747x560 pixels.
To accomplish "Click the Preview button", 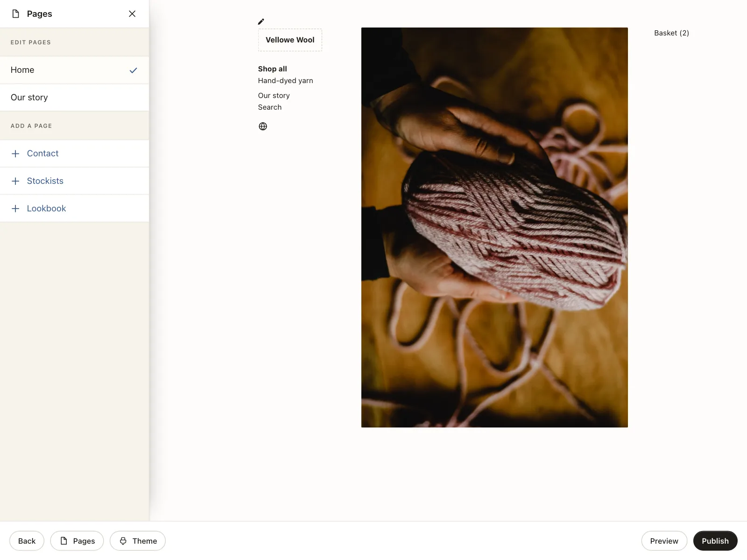I will 664,541.
